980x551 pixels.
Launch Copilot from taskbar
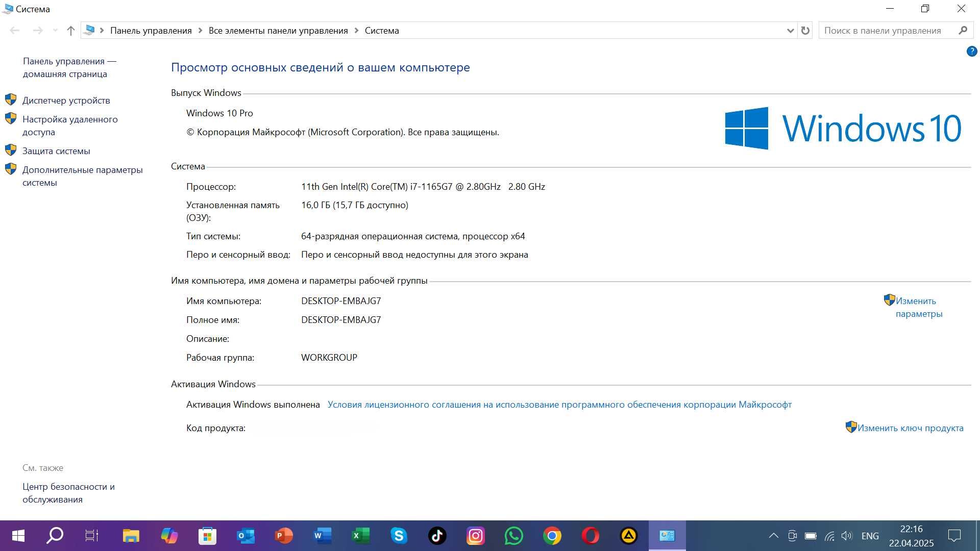pyautogui.click(x=169, y=536)
